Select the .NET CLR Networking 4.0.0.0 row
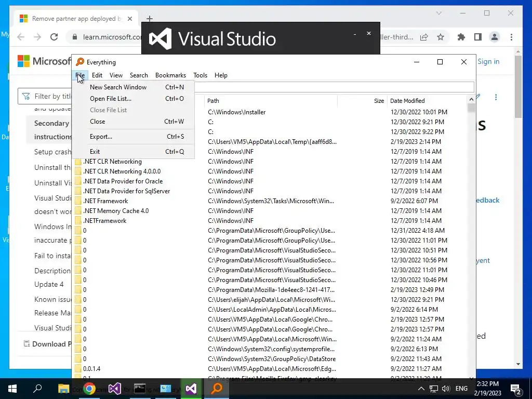Image resolution: width=532 pixels, height=399 pixels. point(271,171)
